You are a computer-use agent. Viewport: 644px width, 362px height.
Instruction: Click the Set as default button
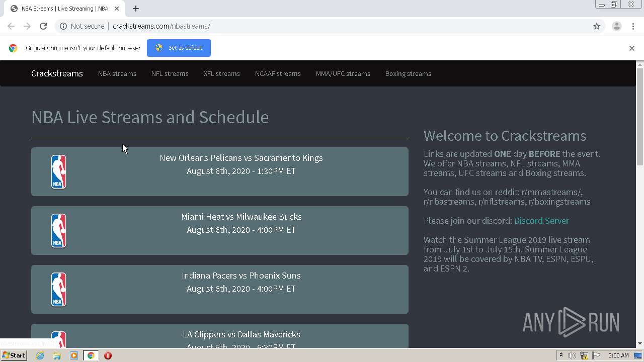click(x=179, y=48)
